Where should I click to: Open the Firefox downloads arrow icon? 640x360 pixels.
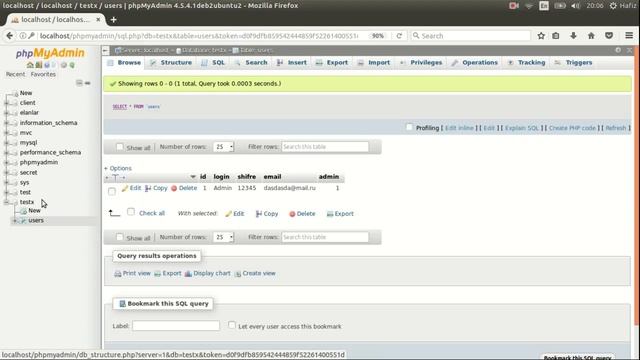pyautogui.click(x=573, y=36)
